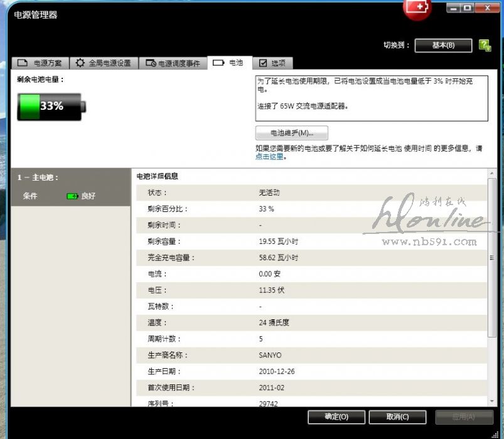Click the clock icon on 电源调度事件 tab
Viewport: 504px width, 439px height.
coord(151,63)
